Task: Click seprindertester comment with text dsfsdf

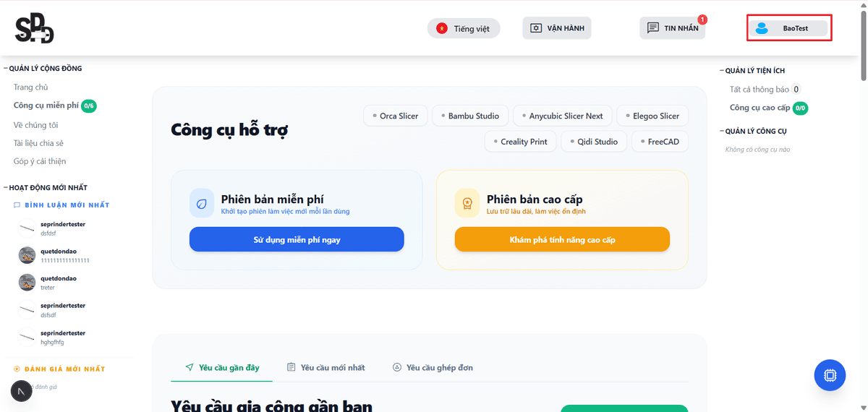Action: (x=51, y=310)
